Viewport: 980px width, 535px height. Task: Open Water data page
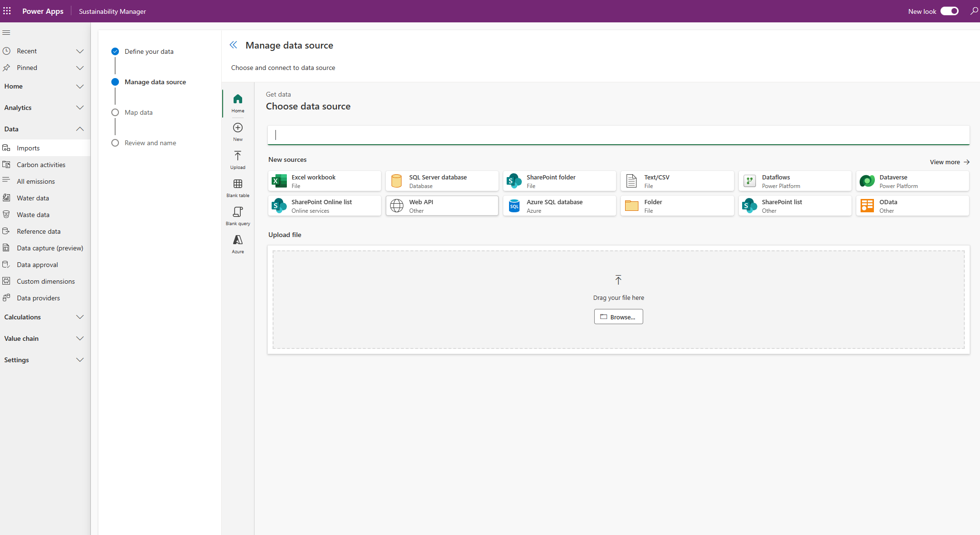(45, 198)
